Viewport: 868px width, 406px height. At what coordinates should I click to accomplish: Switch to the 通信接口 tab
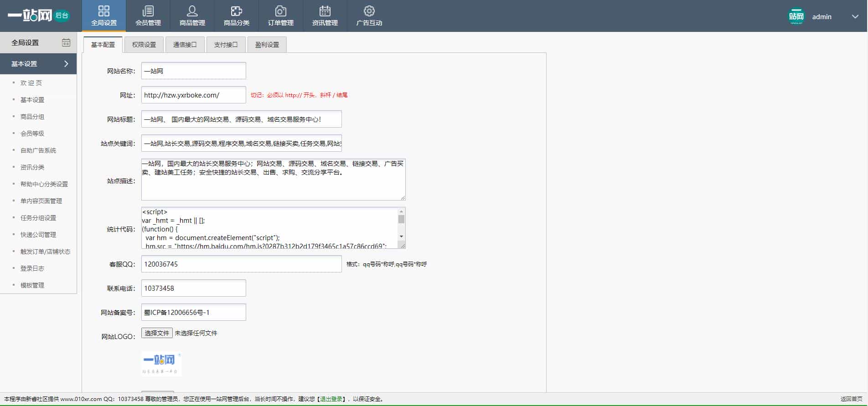pyautogui.click(x=185, y=45)
